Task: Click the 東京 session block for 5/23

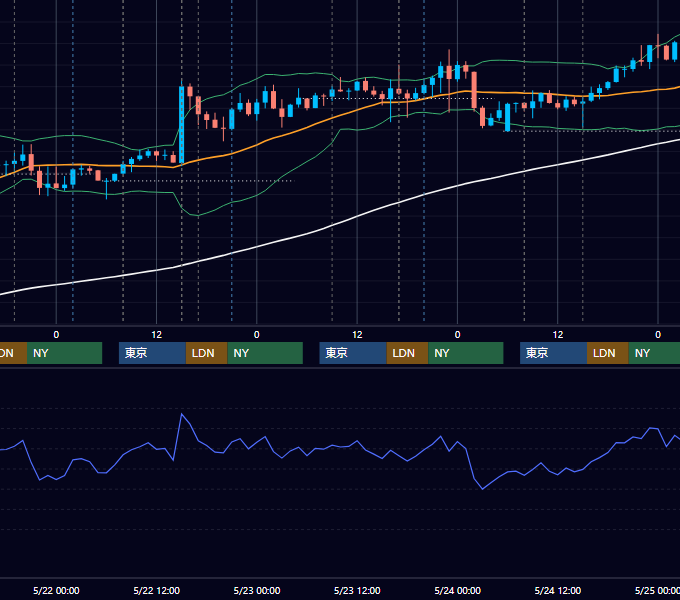Action: click(353, 353)
